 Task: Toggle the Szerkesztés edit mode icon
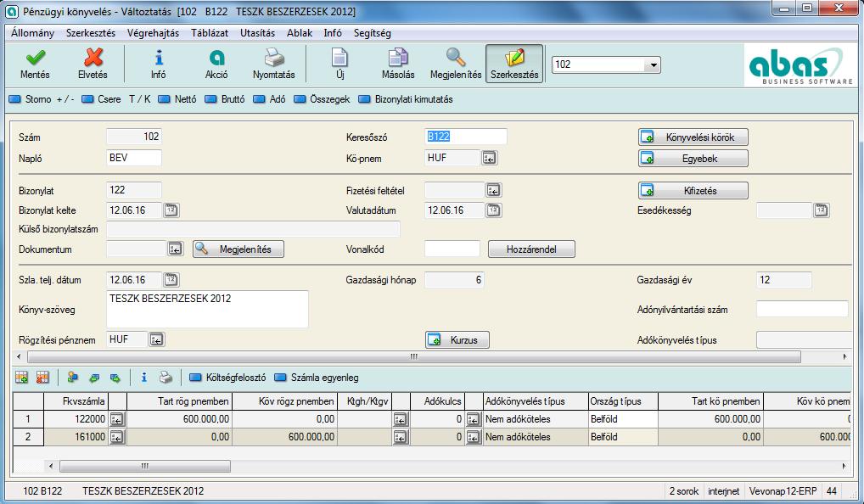click(x=514, y=64)
